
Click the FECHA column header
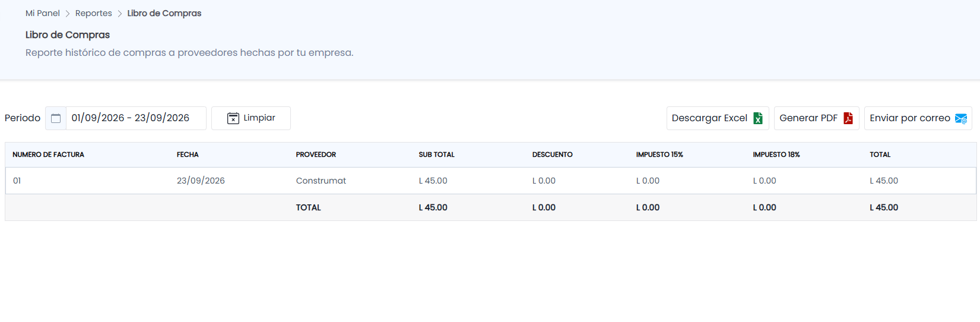click(x=188, y=154)
